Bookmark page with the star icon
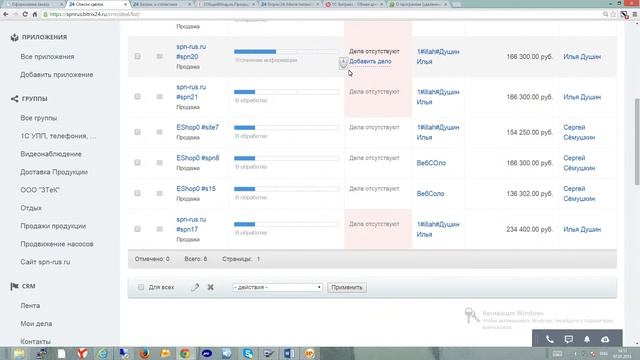The image size is (640, 360). (613, 14)
